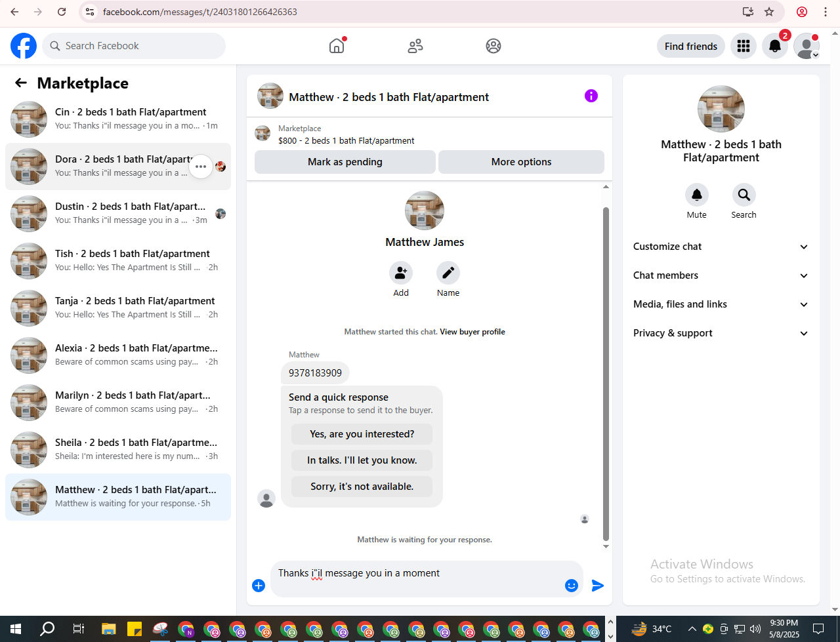840x642 pixels.
Task: Expand Media, files and links section
Action: point(721,304)
